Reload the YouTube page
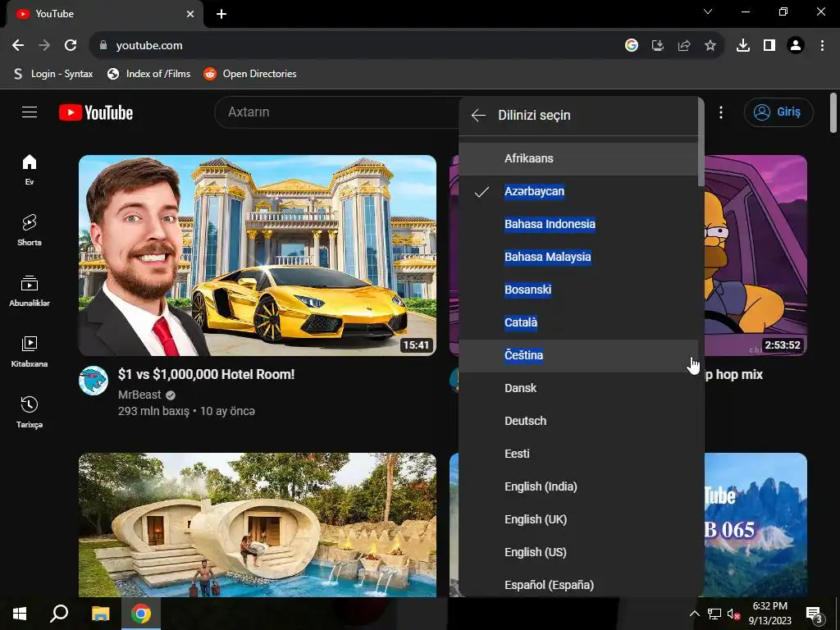 (71, 46)
